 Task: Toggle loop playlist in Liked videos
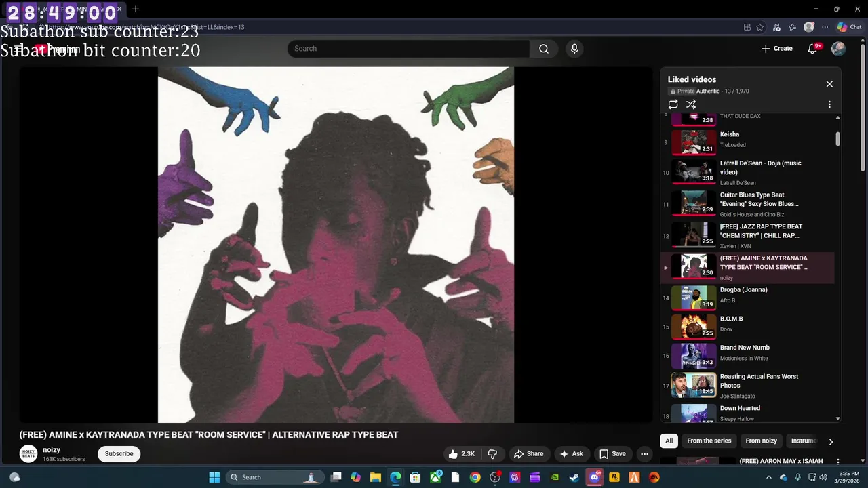[673, 104]
